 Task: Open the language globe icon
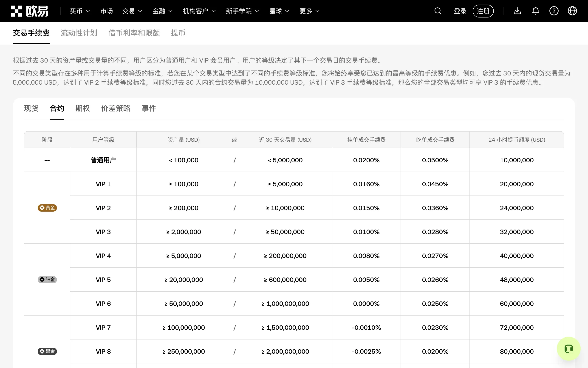[572, 11]
